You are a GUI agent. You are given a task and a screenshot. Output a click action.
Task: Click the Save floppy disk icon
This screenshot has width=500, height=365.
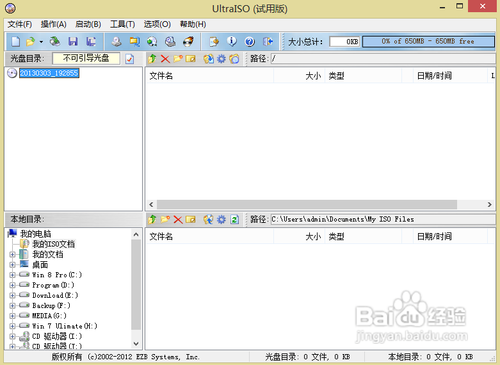point(73,42)
